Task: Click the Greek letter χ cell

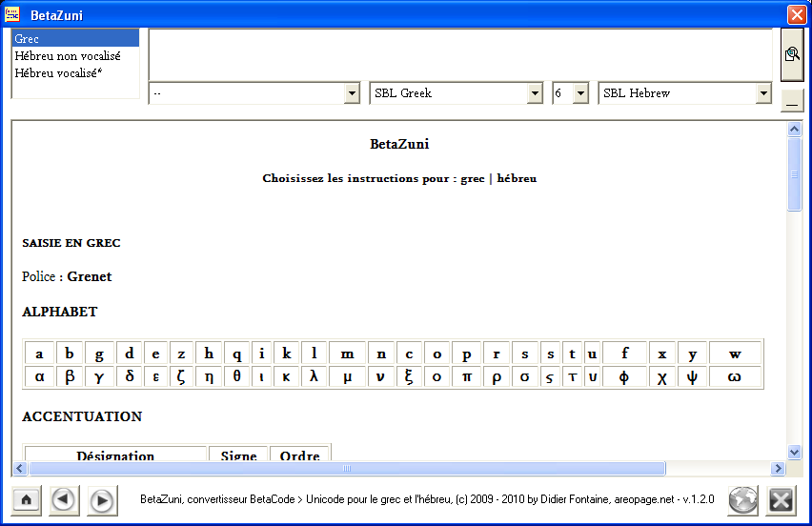Action: tap(661, 377)
